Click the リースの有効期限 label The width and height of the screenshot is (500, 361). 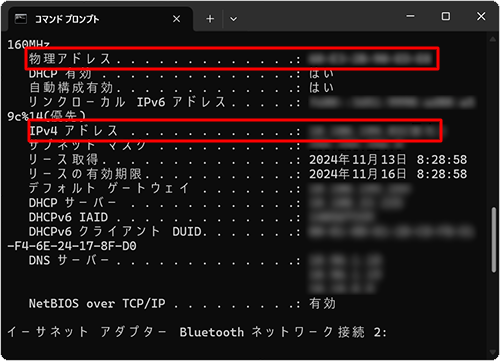pos(85,174)
